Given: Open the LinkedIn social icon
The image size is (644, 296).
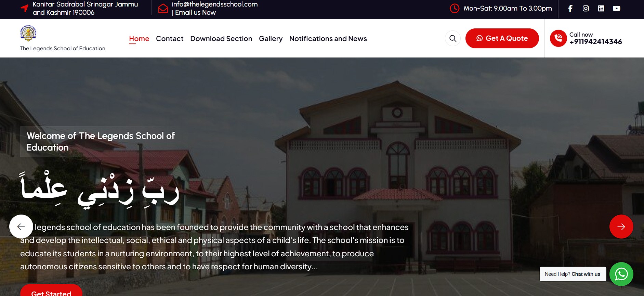Looking at the screenshot, I should (601, 9).
